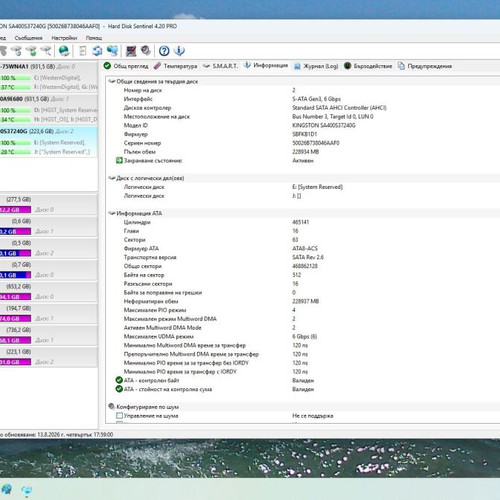Click the globe icon in toolbar
Viewport: 500px width, 500px height.
[x=64, y=51]
